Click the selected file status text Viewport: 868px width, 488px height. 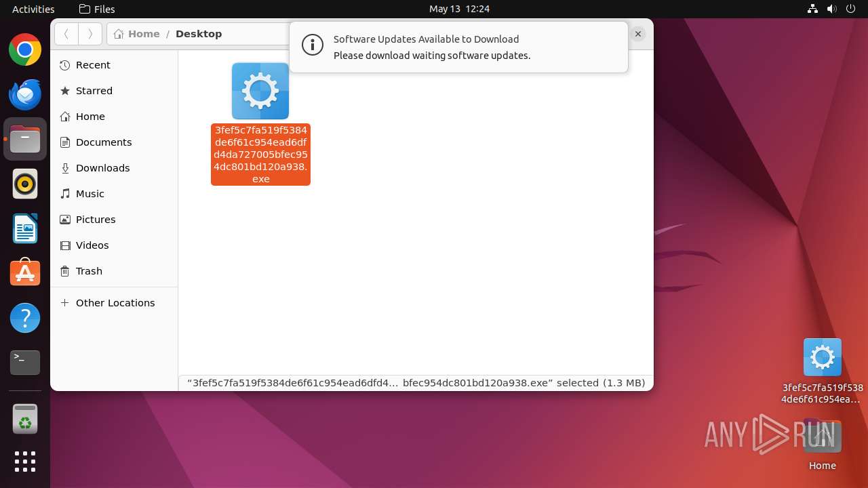(x=416, y=383)
